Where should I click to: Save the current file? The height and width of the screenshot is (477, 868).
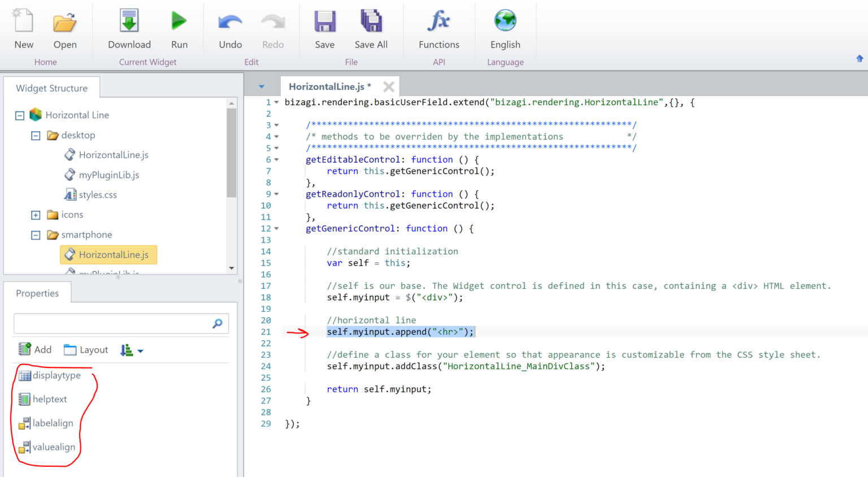click(324, 23)
